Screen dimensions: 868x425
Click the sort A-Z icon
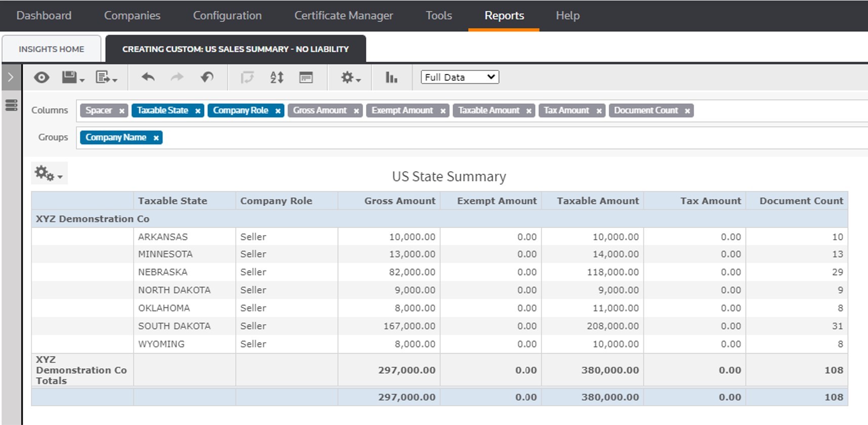click(x=276, y=78)
